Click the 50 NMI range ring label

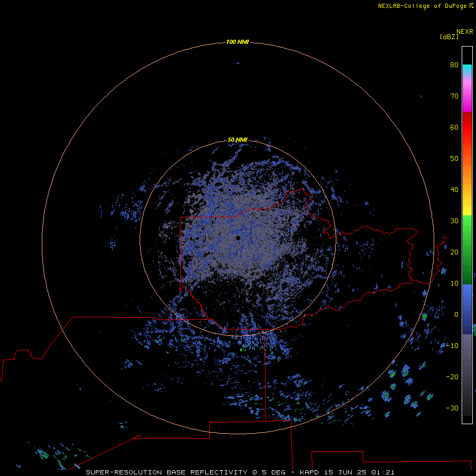click(x=237, y=140)
